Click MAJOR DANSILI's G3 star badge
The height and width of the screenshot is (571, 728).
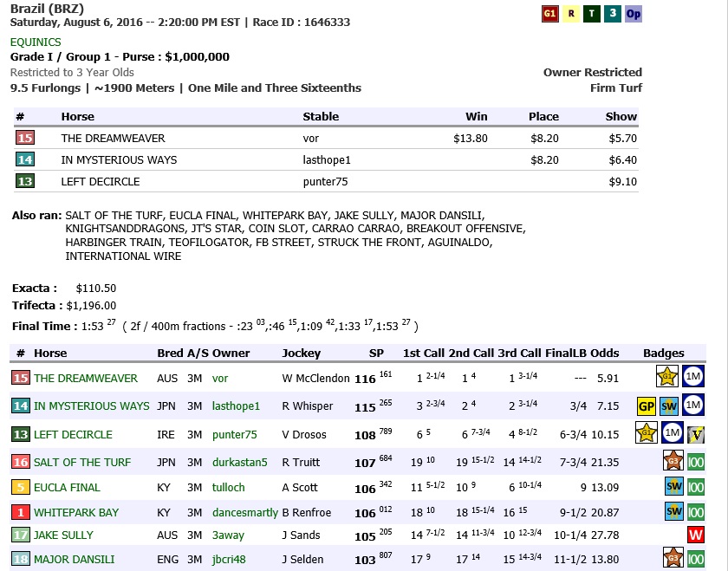coord(673,557)
